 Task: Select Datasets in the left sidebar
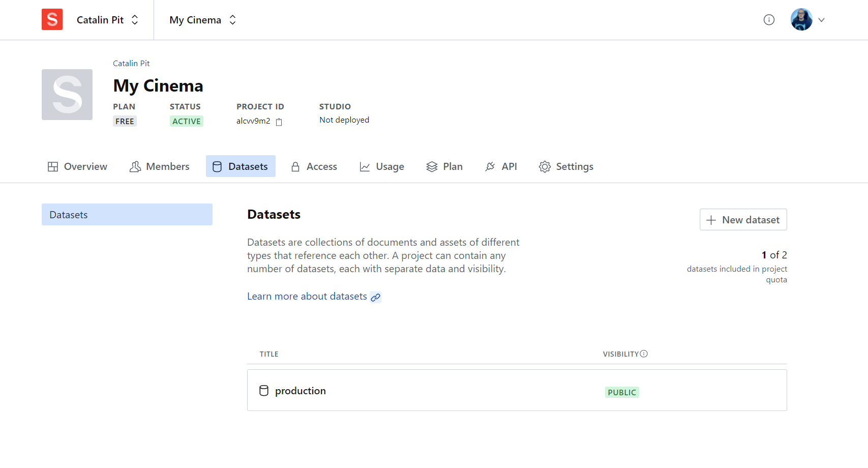tap(127, 215)
